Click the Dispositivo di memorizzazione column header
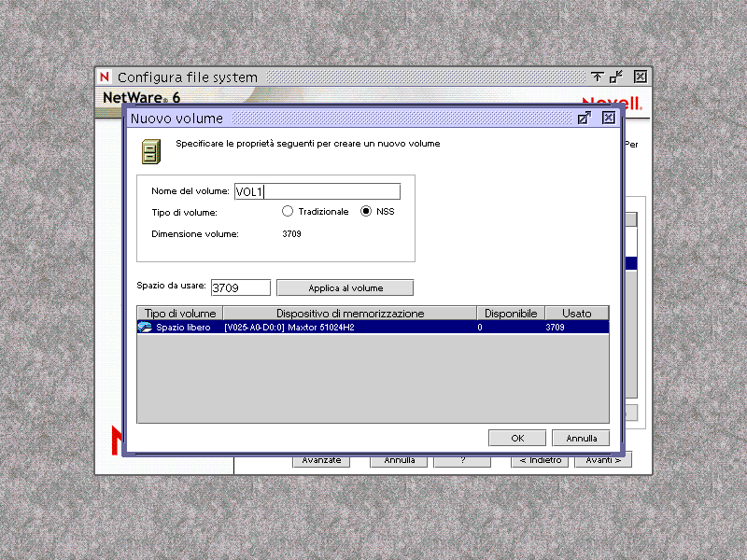Screen dimensions: 747x560 (x=350, y=314)
